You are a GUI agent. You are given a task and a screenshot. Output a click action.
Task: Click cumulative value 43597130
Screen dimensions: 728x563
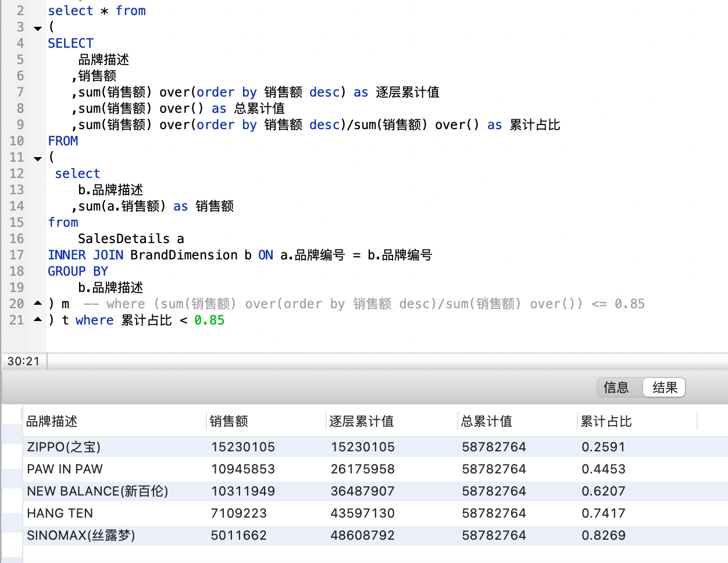coord(363,513)
